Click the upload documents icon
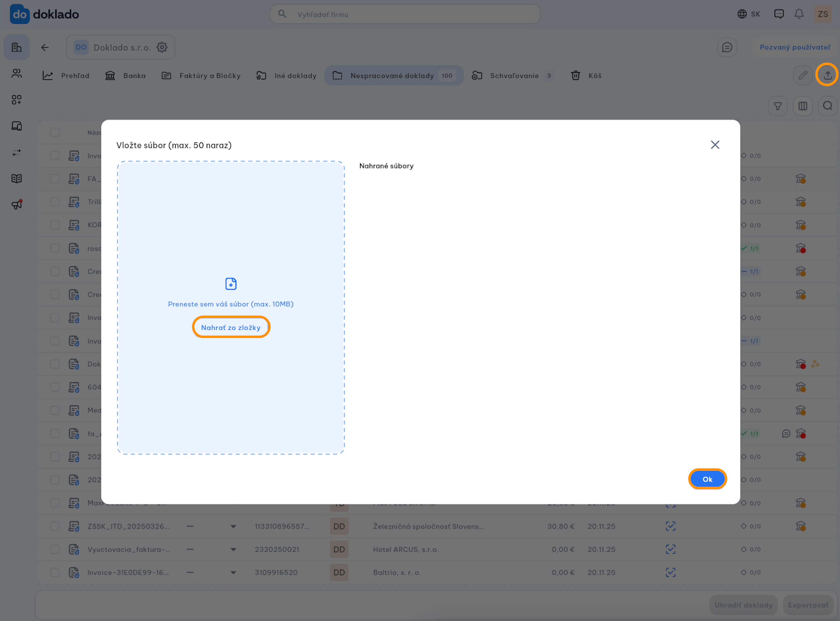The width and height of the screenshot is (840, 621). coord(827,75)
